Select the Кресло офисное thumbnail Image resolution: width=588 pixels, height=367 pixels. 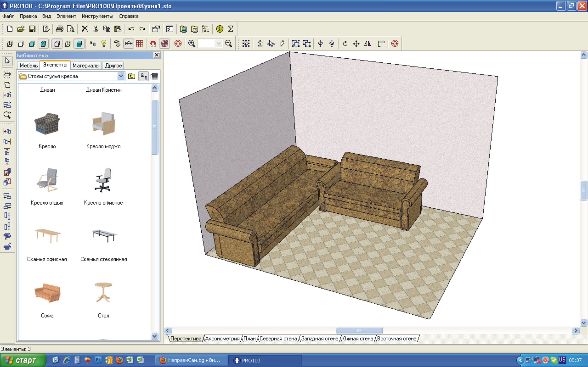(103, 180)
